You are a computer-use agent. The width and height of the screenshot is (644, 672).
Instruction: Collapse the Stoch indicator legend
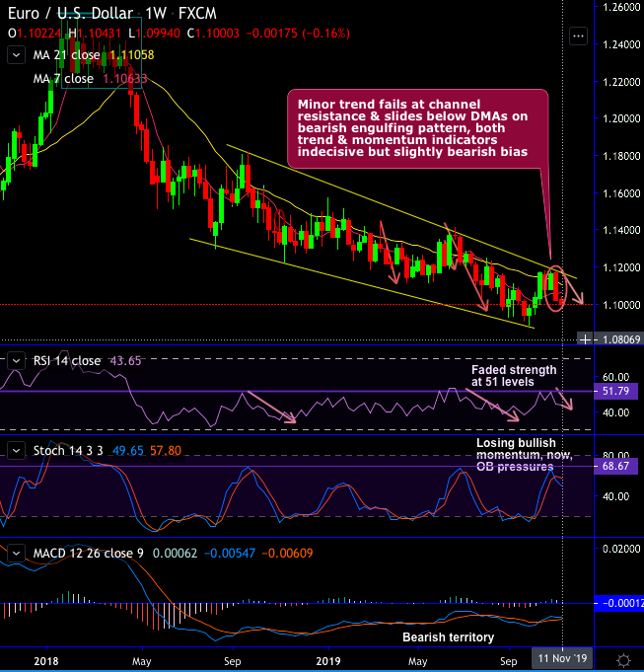pyautogui.click(x=16, y=451)
